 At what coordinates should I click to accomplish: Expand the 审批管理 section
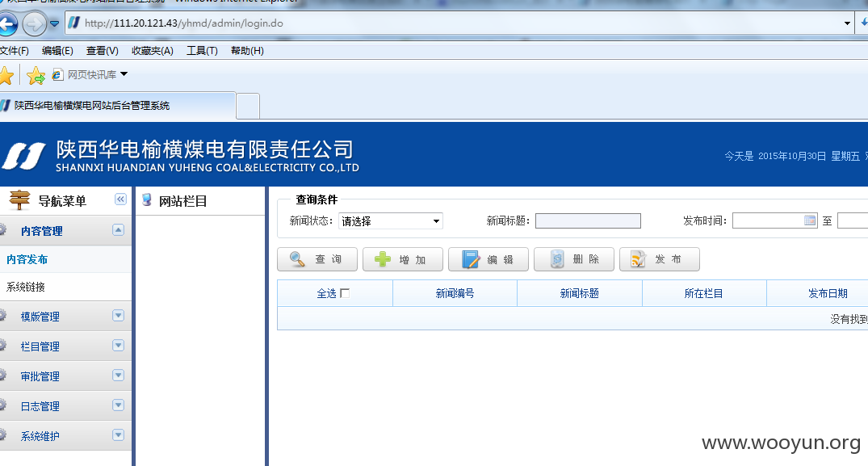pyautogui.click(x=119, y=376)
